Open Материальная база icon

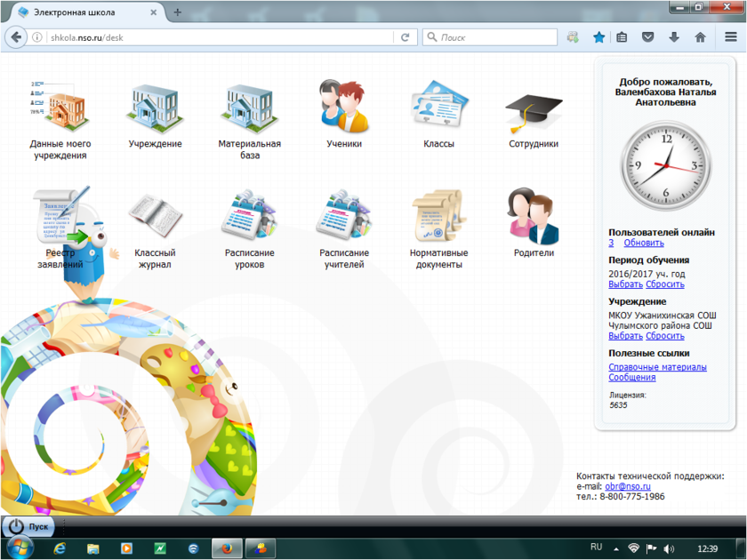(x=249, y=108)
